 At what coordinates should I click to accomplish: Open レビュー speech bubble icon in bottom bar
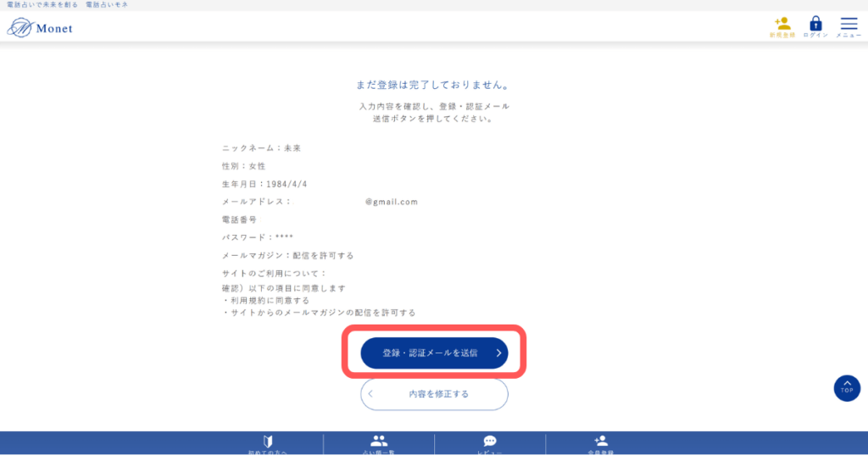click(x=490, y=442)
